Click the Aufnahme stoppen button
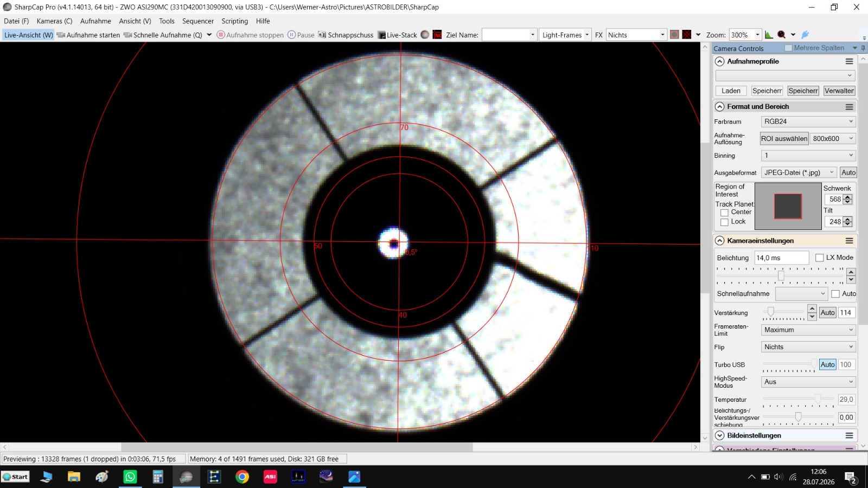 click(x=250, y=35)
